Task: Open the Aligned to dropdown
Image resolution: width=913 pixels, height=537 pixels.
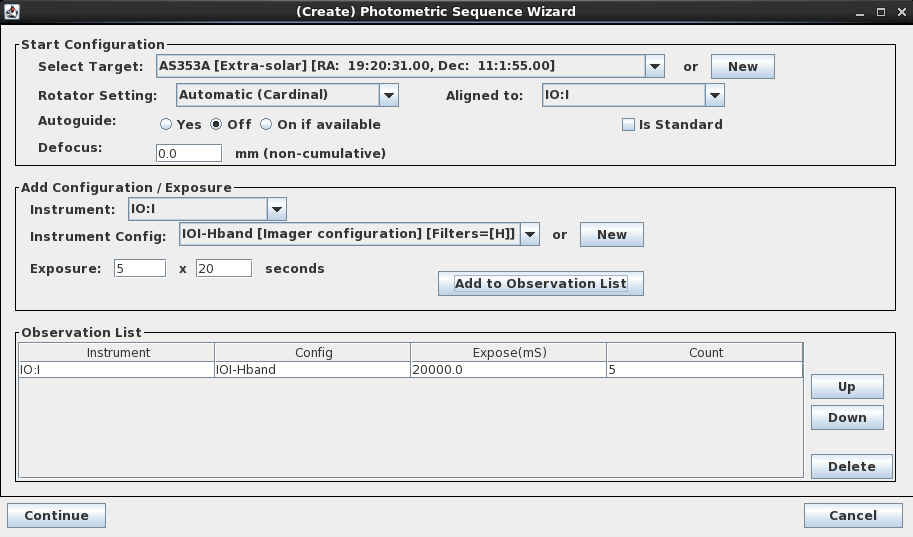Action: click(714, 95)
